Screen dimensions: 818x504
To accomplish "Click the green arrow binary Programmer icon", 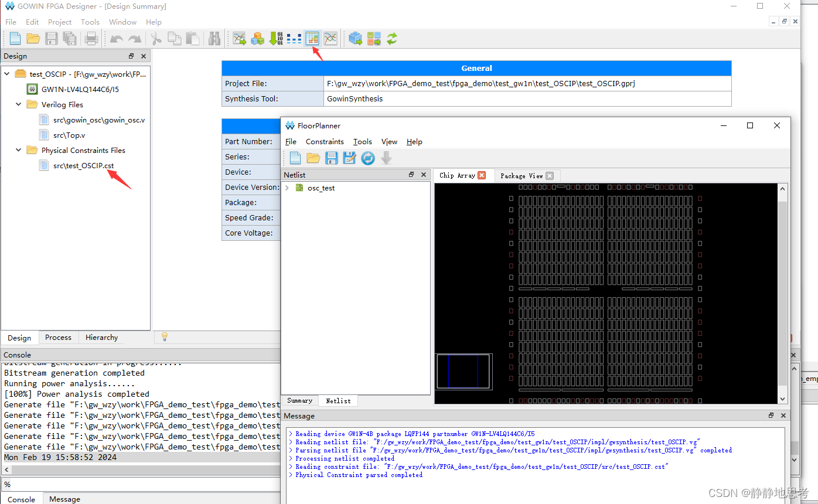I will tap(275, 39).
